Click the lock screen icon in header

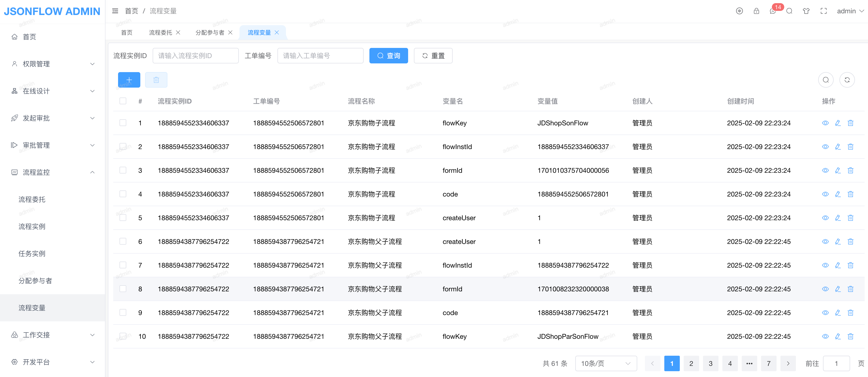(x=756, y=11)
